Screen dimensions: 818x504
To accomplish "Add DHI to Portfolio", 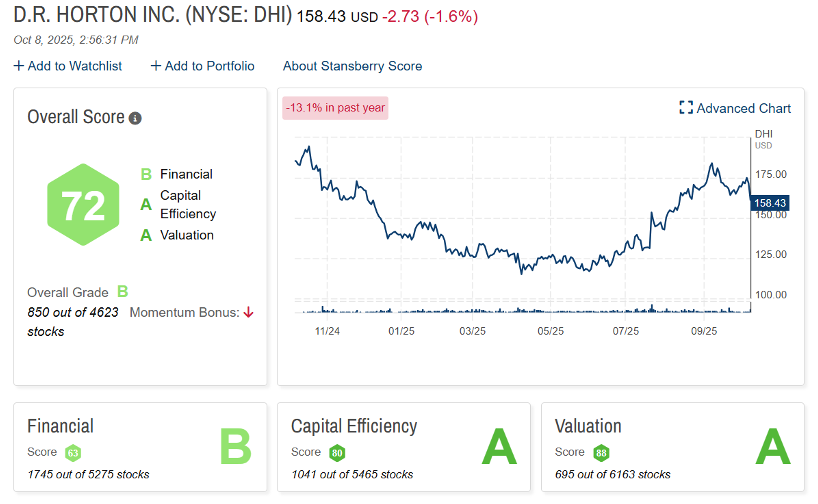I will pyautogui.click(x=203, y=66).
